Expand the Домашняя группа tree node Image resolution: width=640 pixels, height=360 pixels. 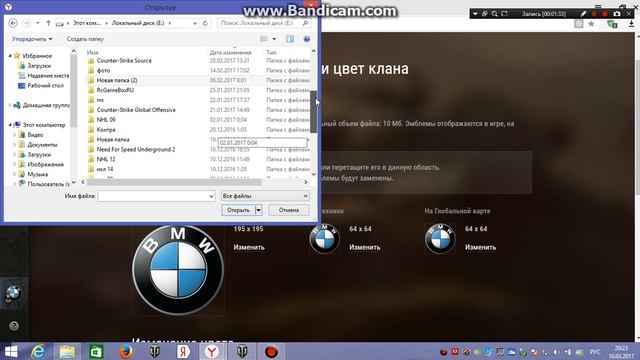10,105
